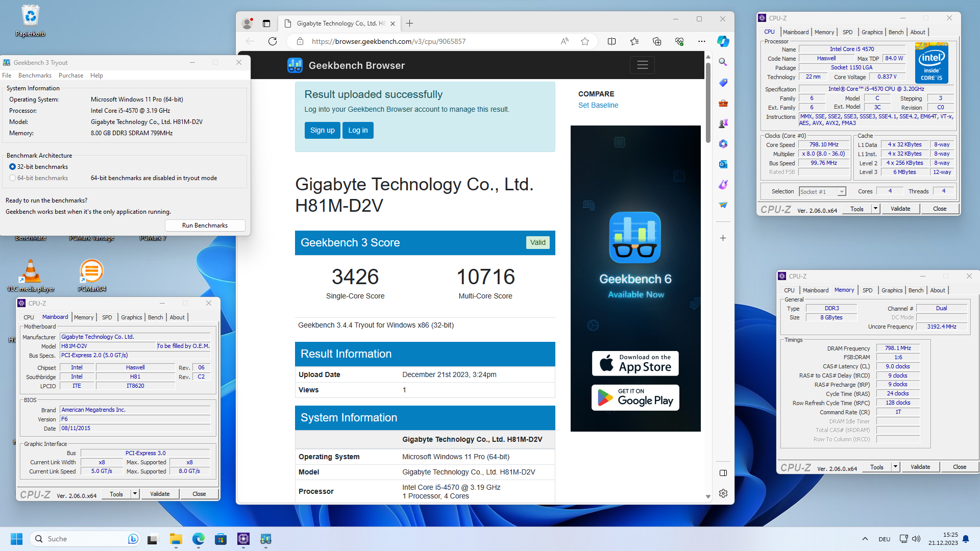Open Edge sidebar games chess icon
The height and width of the screenshot is (551, 980).
pyautogui.click(x=723, y=123)
